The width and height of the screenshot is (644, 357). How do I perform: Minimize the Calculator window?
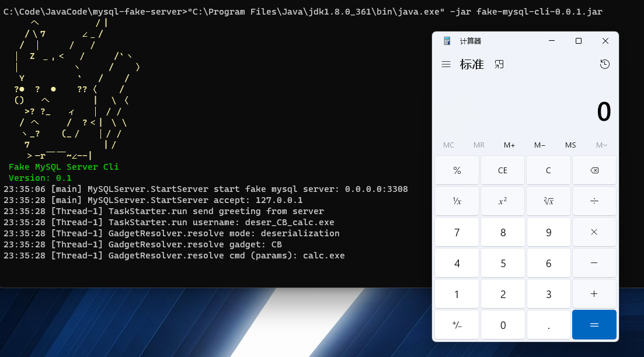coord(552,41)
